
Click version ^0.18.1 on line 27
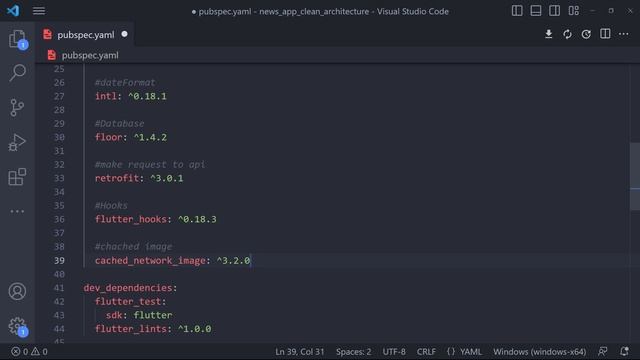(147, 96)
